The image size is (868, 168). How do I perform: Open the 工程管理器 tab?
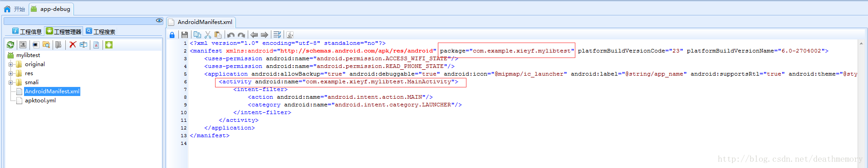64,31
